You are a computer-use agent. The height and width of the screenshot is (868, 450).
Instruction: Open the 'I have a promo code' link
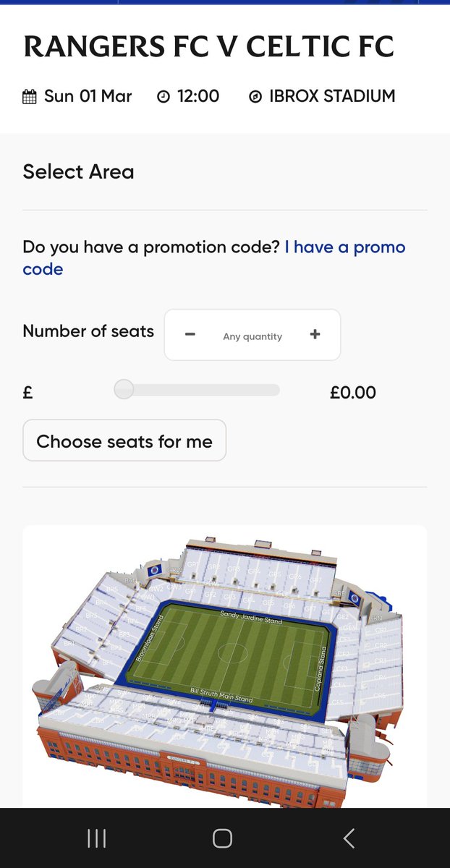(214, 258)
